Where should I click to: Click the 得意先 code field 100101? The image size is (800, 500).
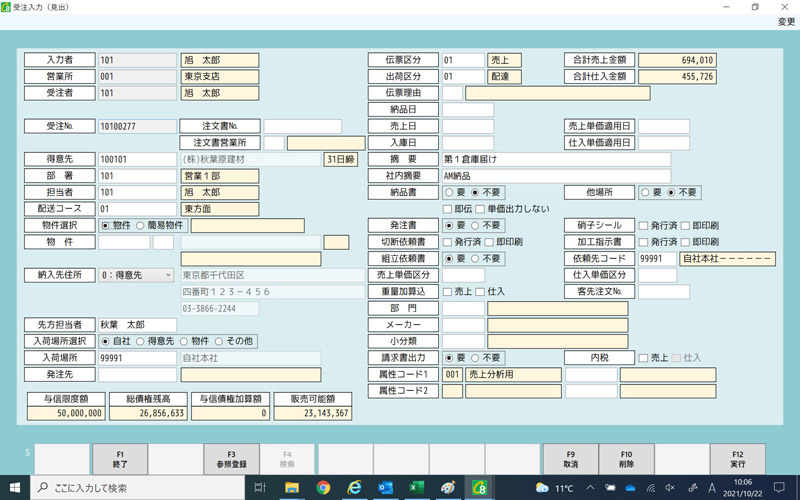click(137, 159)
